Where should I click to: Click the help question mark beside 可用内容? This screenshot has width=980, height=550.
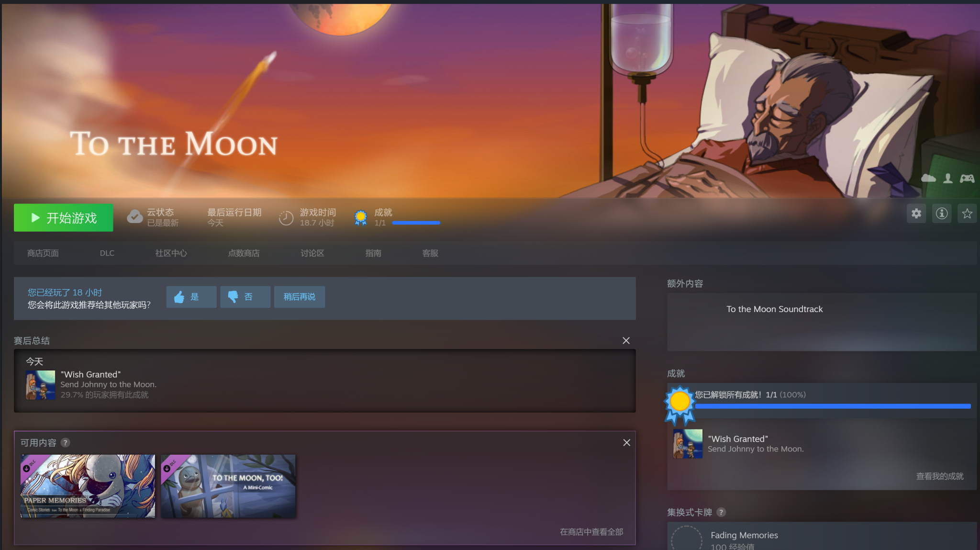pyautogui.click(x=66, y=443)
